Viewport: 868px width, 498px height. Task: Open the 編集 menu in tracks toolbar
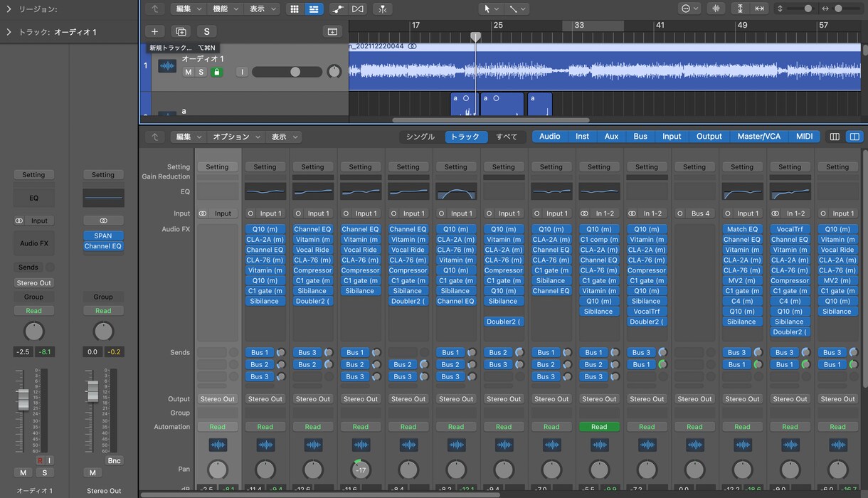point(189,9)
